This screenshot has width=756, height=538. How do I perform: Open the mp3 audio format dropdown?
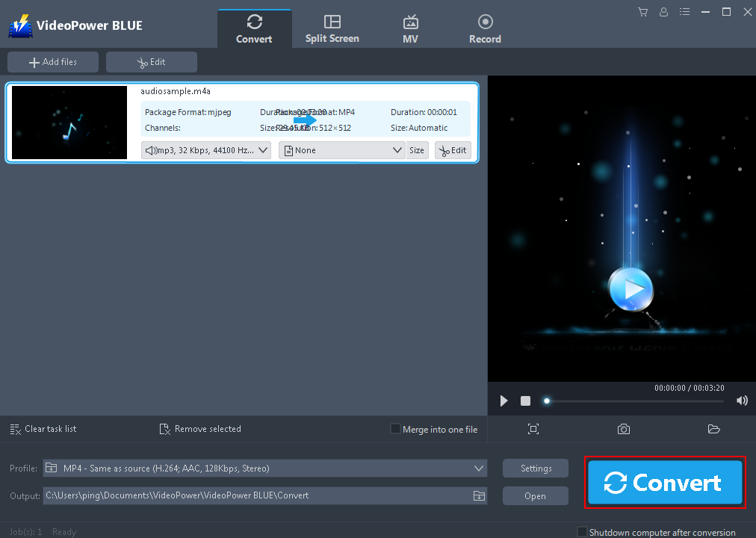pos(205,149)
